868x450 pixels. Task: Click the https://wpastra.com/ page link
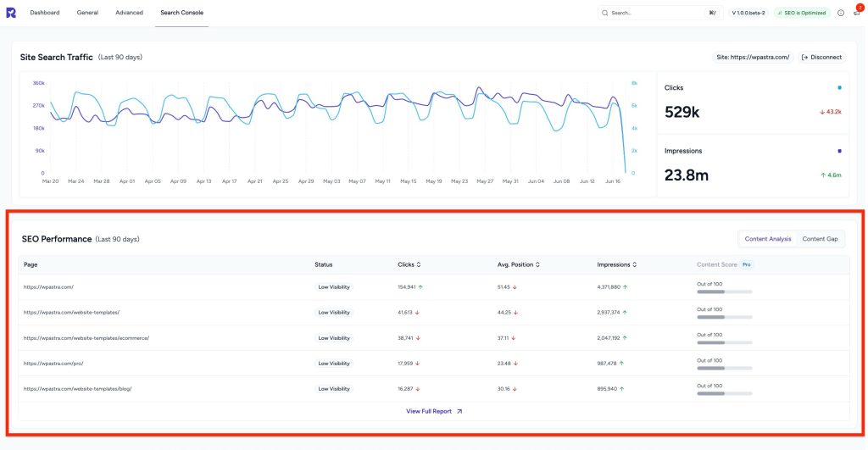(x=48, y=287)
